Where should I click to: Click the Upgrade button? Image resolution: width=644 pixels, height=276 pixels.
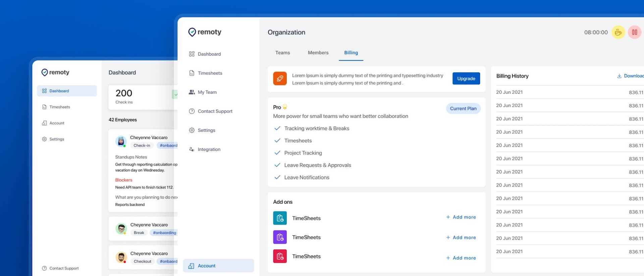tap(466, 78)
